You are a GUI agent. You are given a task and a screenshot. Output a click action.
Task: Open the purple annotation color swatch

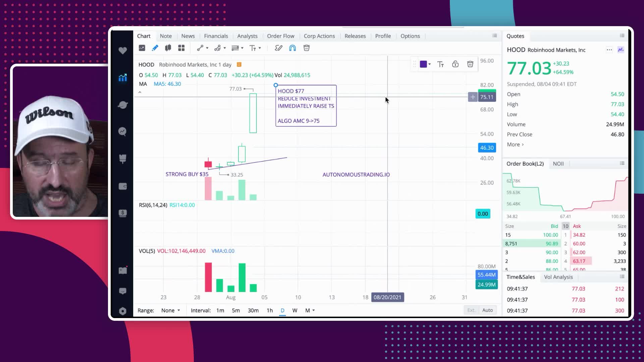point(423,64)
